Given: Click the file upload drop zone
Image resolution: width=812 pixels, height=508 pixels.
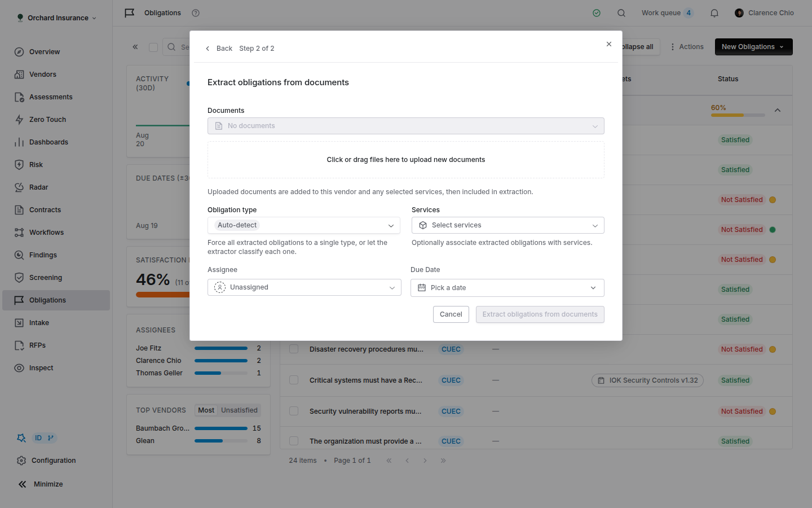Looking at the screenshot, I should pos(406,160).
